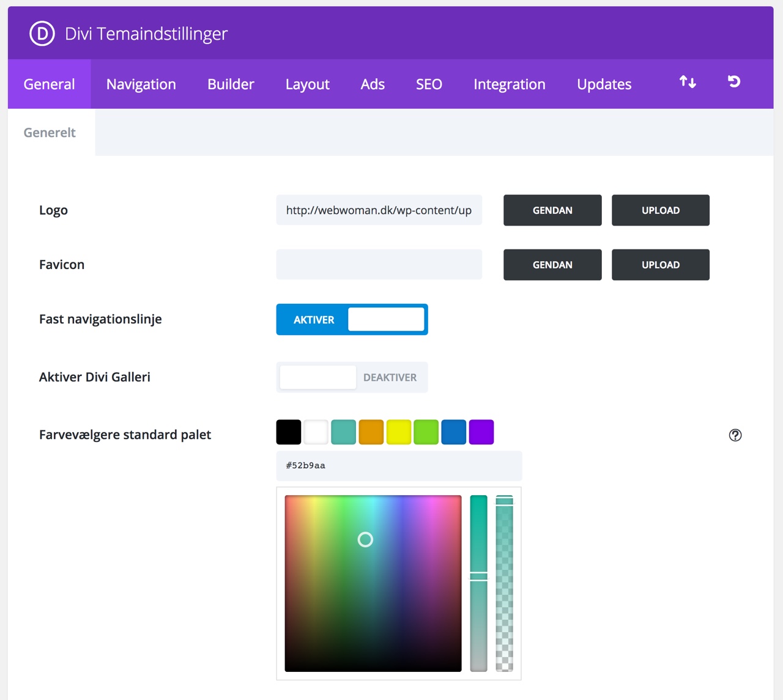Click GENDAN button for Favicon
The width and height of the screenshot is (783, 700).
552,265
